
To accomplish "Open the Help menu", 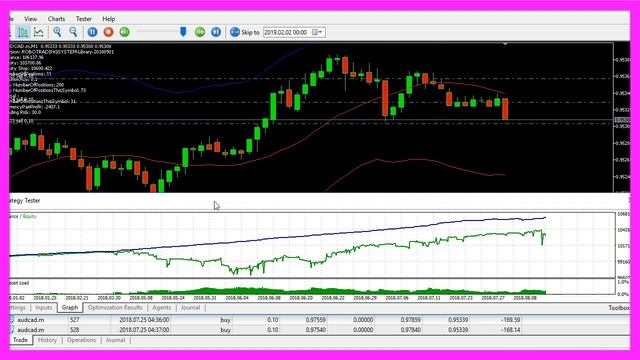I will (109, 19).
